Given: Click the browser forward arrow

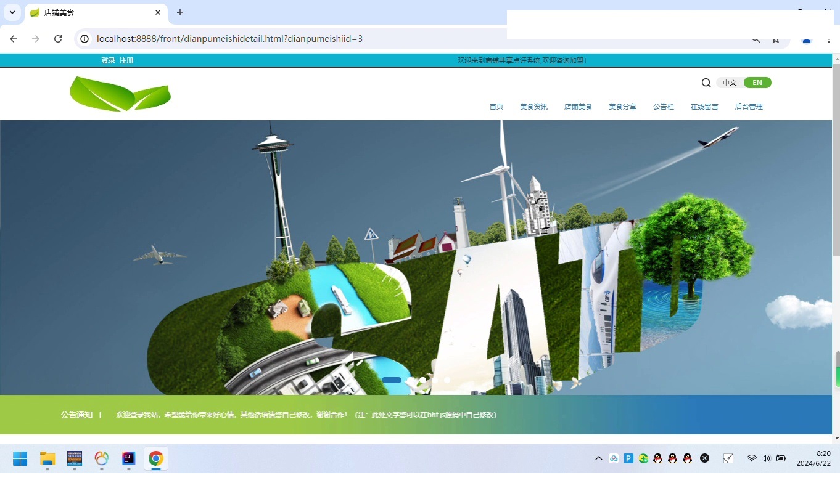Looking at the screenshot, I should (36, 39).
